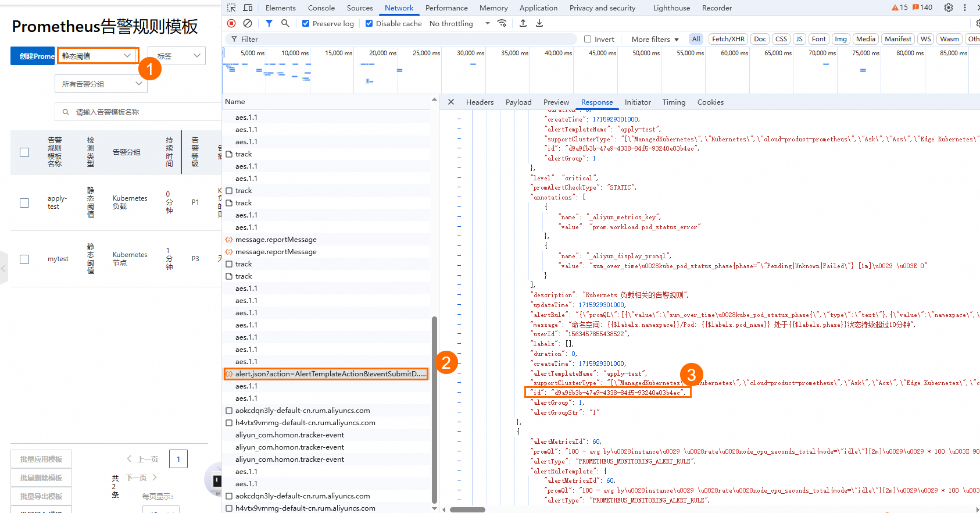Click the inspect element selector icon
This screenshot has width=980, height=513.
click(231, 8)
